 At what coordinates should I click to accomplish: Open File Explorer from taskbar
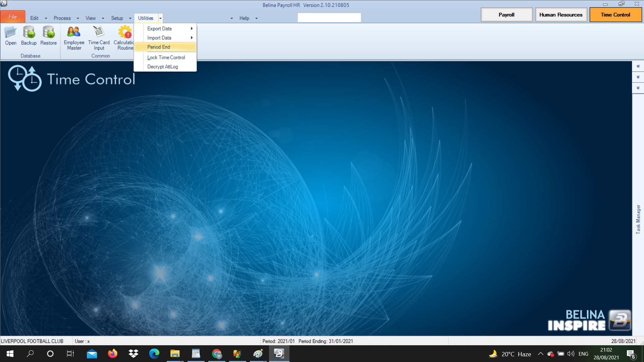175,354
